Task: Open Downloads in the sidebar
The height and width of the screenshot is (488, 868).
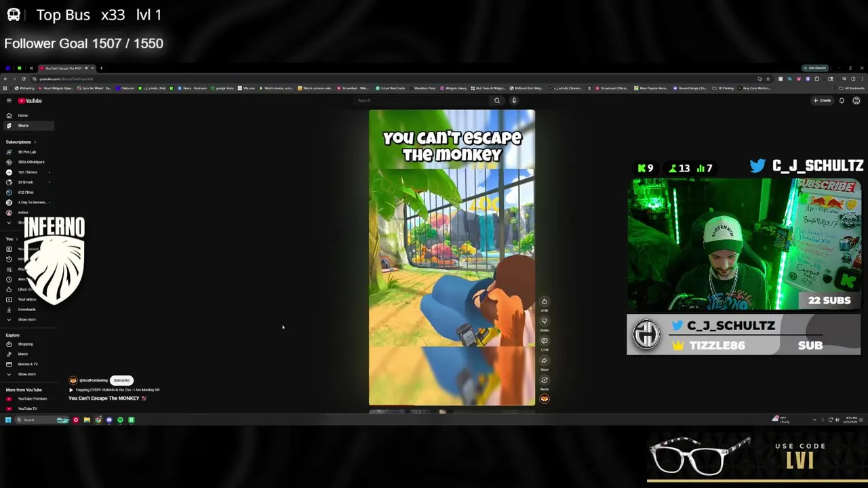Action: point(26,309)
